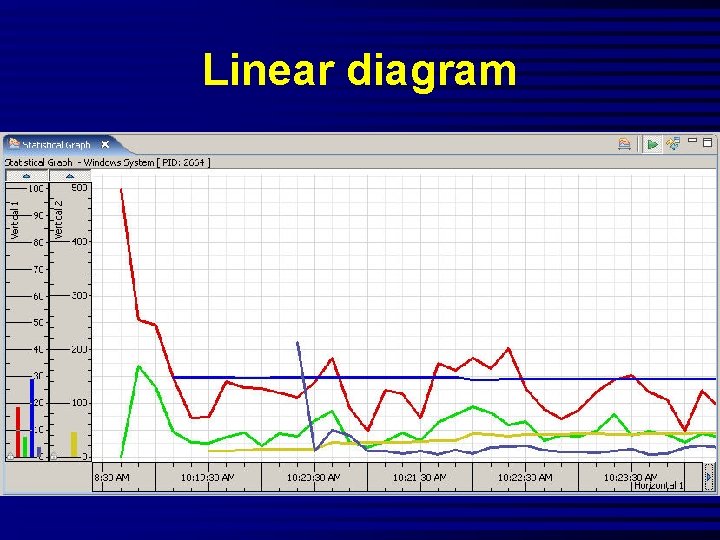Click the 400 value on Vertical 2 axis

pyautogui.click(x=79, y=242)
